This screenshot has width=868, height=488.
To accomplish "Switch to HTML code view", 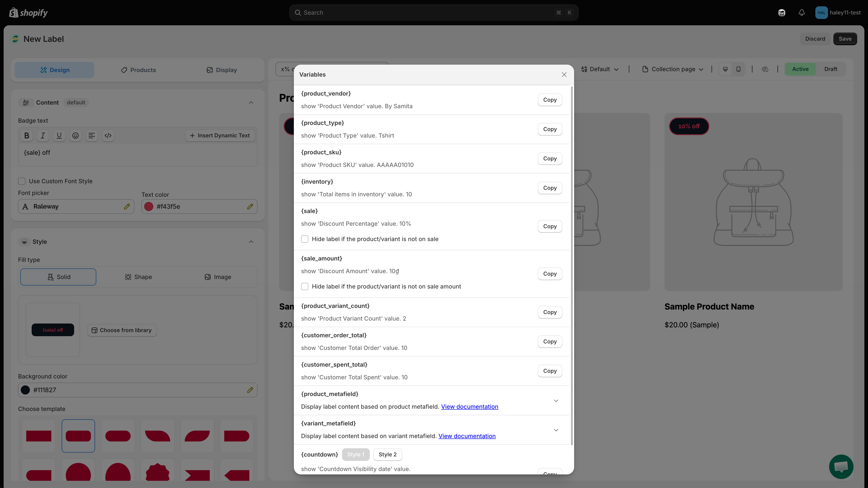I will 108,135.
